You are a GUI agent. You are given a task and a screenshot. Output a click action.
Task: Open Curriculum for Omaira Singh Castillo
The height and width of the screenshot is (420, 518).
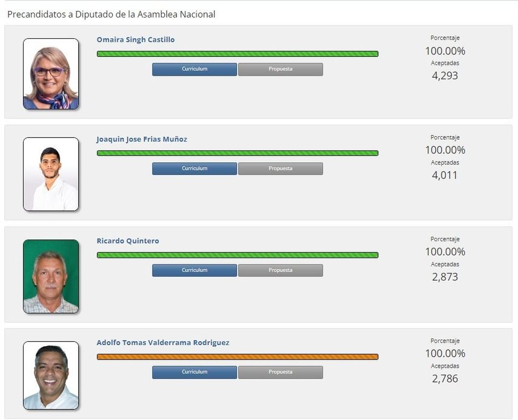coord(194,69)
